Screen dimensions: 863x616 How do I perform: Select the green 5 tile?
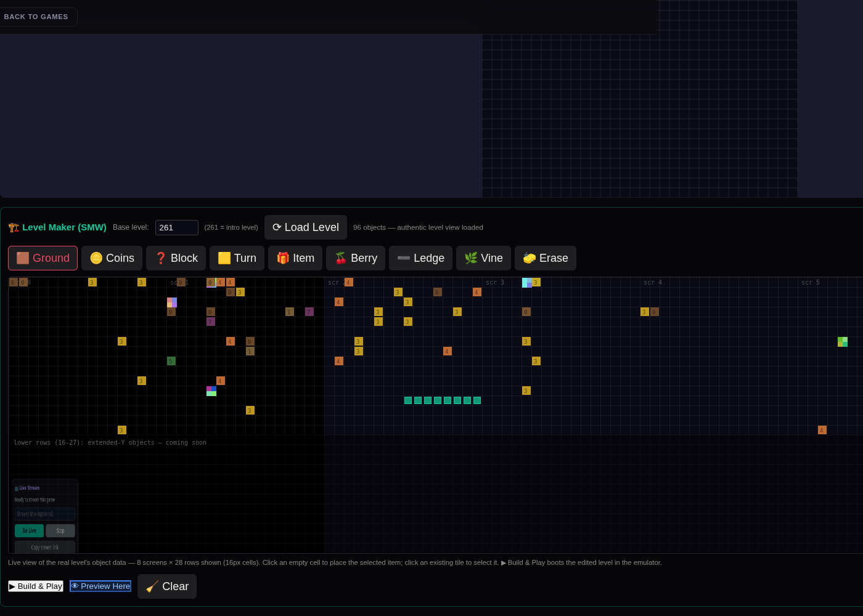coord(171,361)
